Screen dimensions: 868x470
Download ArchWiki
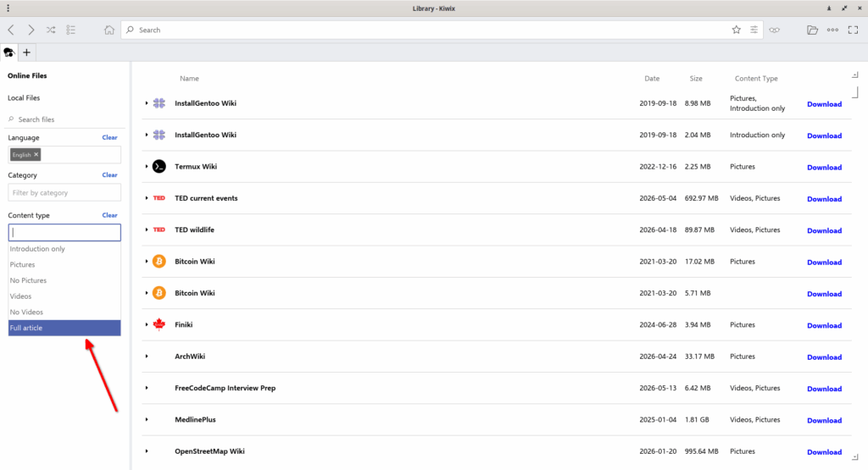coord(824,357)
